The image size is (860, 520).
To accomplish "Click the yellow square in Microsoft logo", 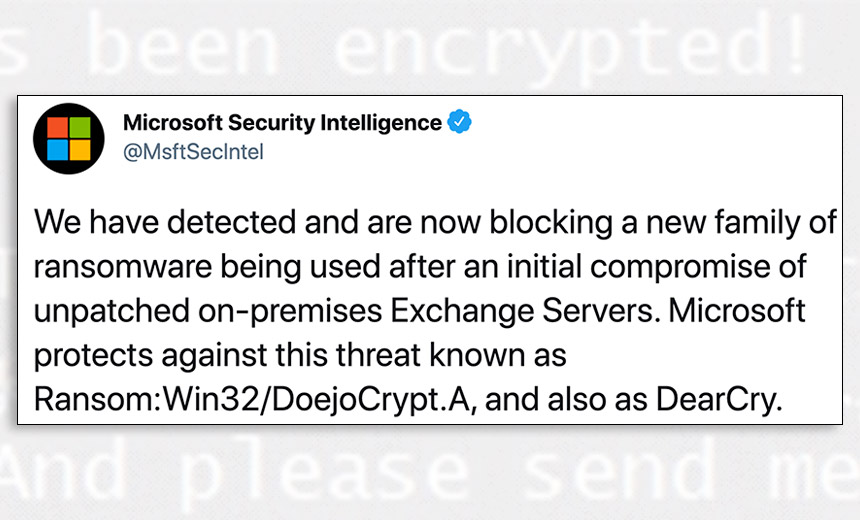I will [x=80, y=150].
